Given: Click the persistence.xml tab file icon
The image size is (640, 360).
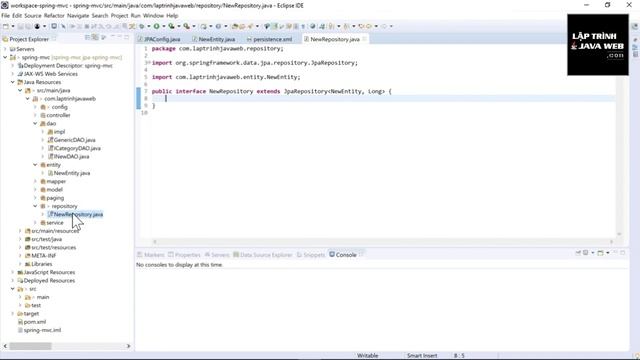Looking at the screenshot, I should tap(249, 39).
